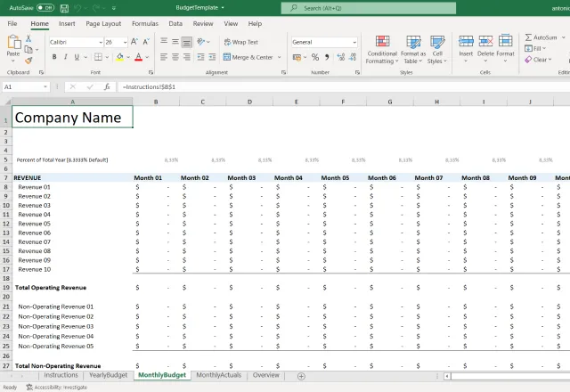Open the font size dropdown
Viewport: 570px width, 392px height.
click(x=125, y=42)
